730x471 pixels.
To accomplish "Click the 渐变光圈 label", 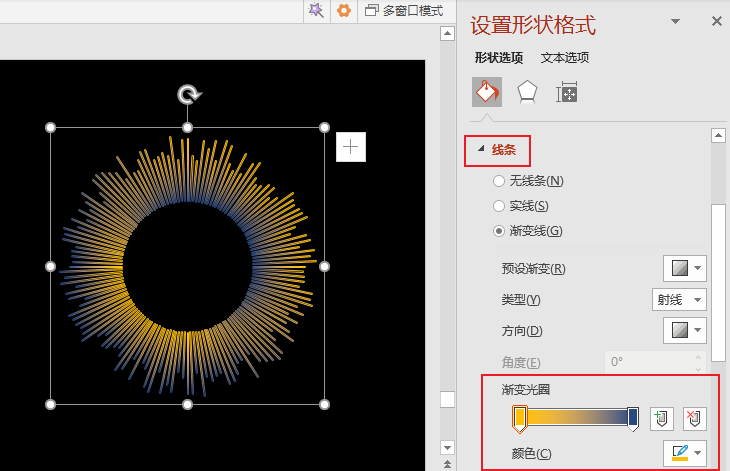I will (525, 390).
